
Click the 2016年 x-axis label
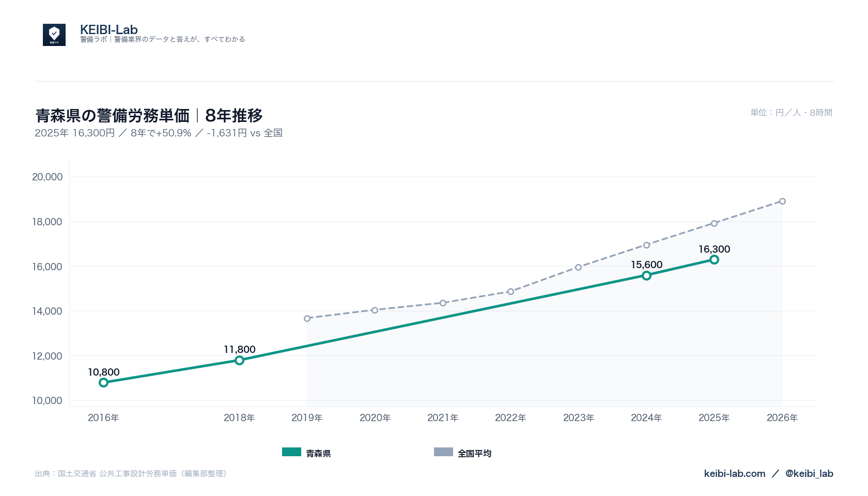103,417
